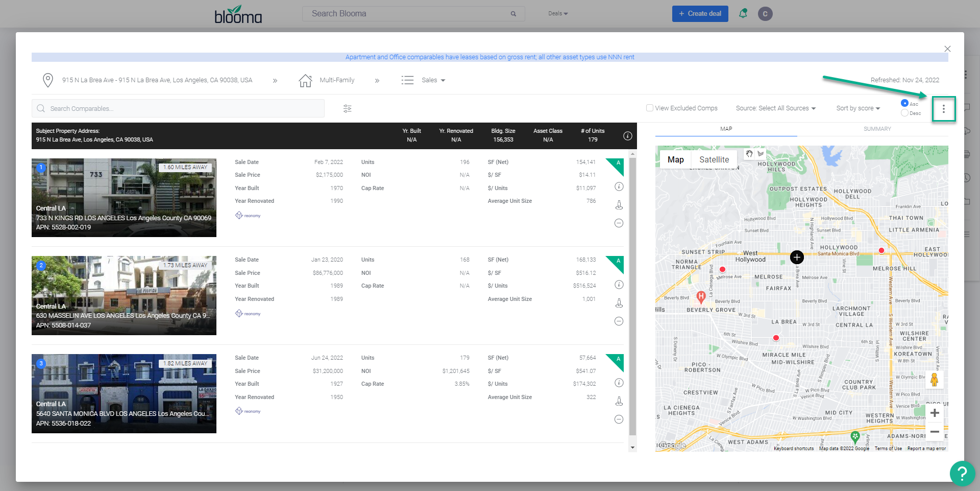Click the red comp marker near Melrose Ave
This screenshot has width=980, height=491.
(722, 269)
